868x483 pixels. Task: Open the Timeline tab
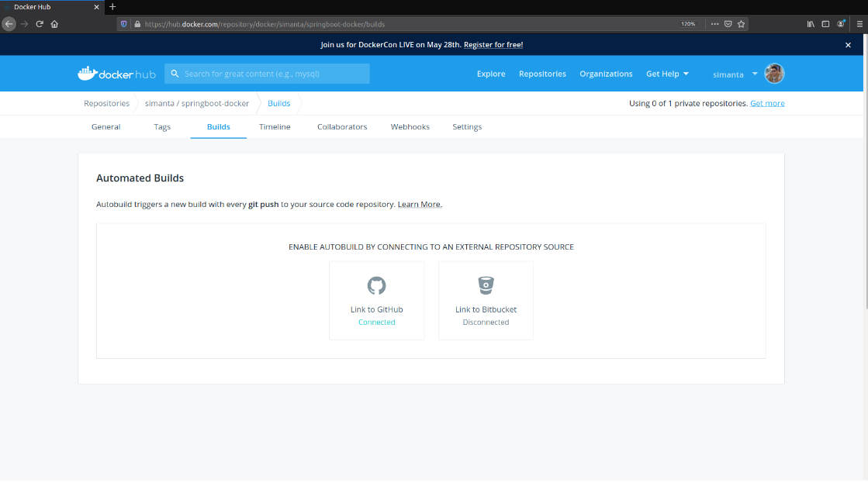pyautogui.click(x=275, y=126)
